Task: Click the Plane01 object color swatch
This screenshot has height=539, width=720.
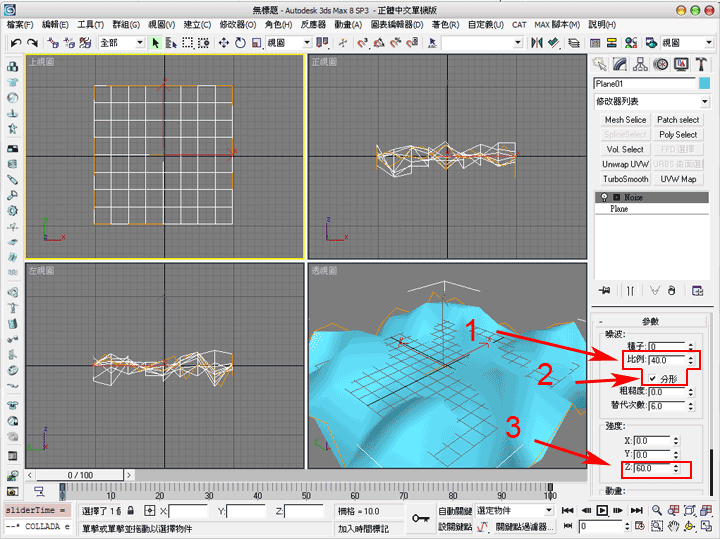Action: (x=704, y=84)
